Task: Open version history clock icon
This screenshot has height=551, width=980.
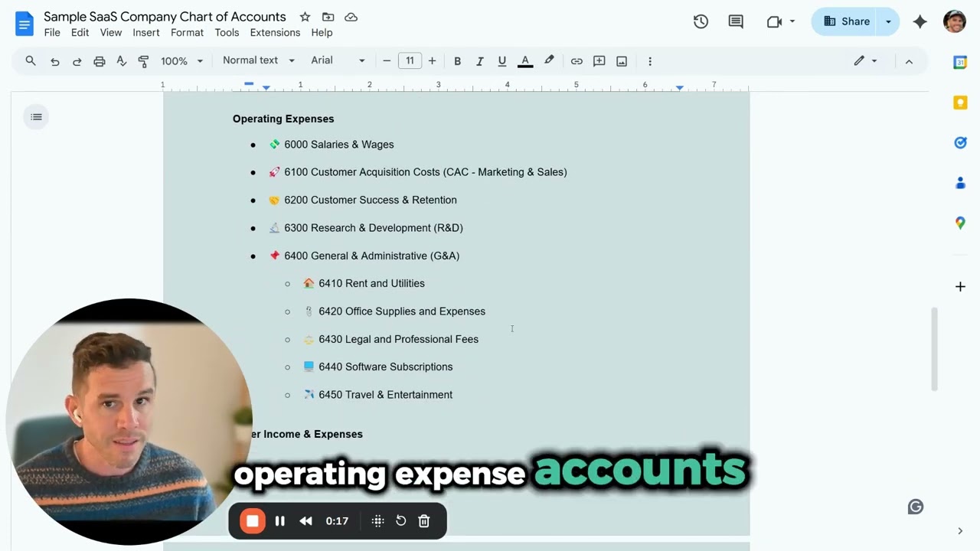Action: (701, 21)
